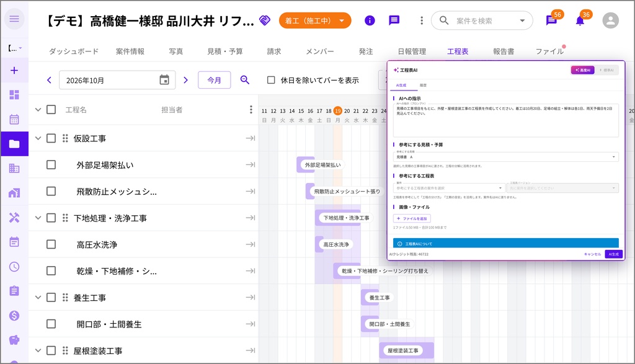Select the 高度AI mode button
Screen dimensions: 635x364
pos(583,70)
